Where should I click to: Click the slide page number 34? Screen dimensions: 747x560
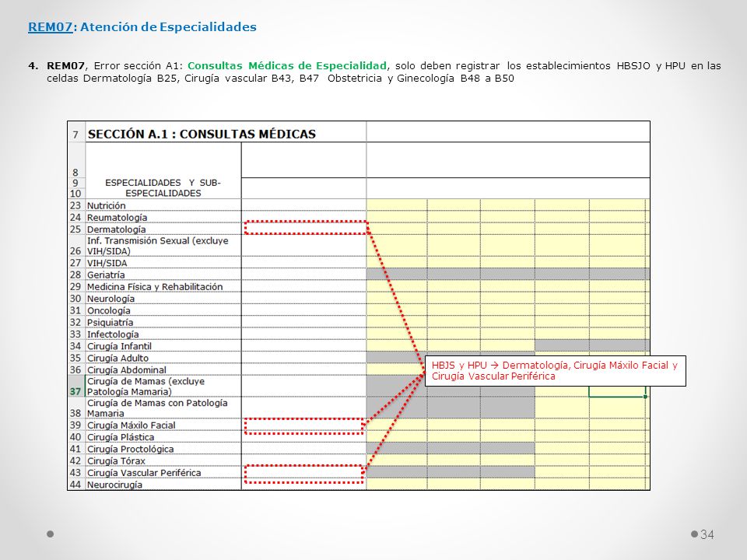(707, 534)
